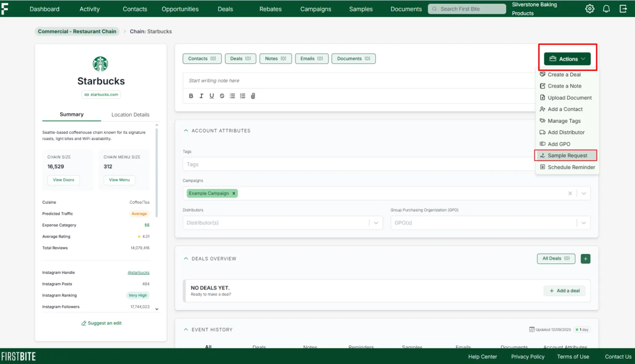The image size is (635, 364).
Task: Click the Contacts (0) filter button
Action: click(202, 59)
